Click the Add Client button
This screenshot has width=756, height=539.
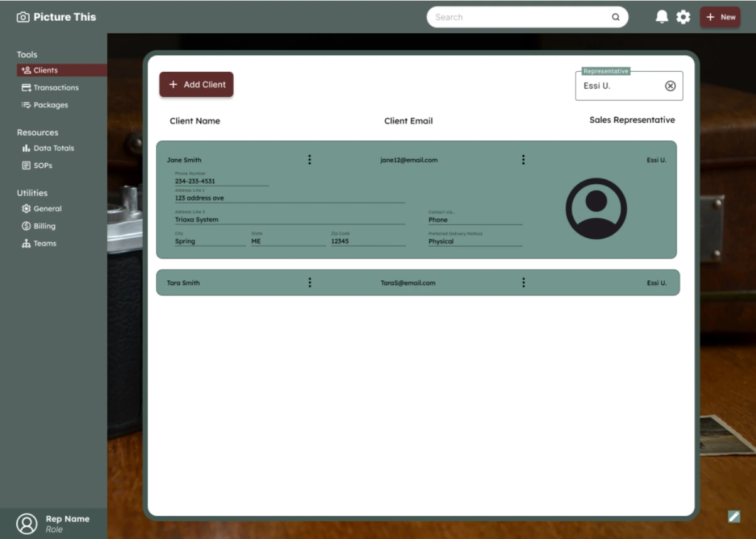click(x=196, y=84)
